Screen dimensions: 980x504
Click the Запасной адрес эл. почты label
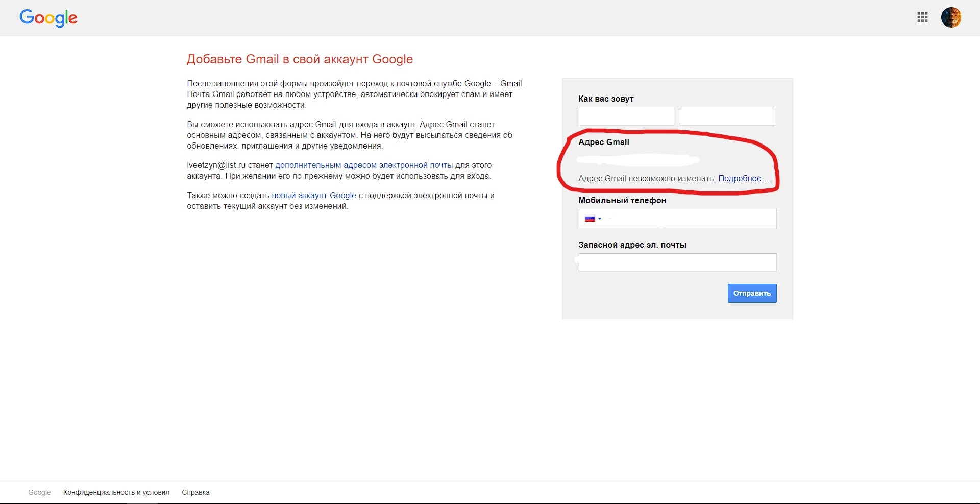pos(632,245)
